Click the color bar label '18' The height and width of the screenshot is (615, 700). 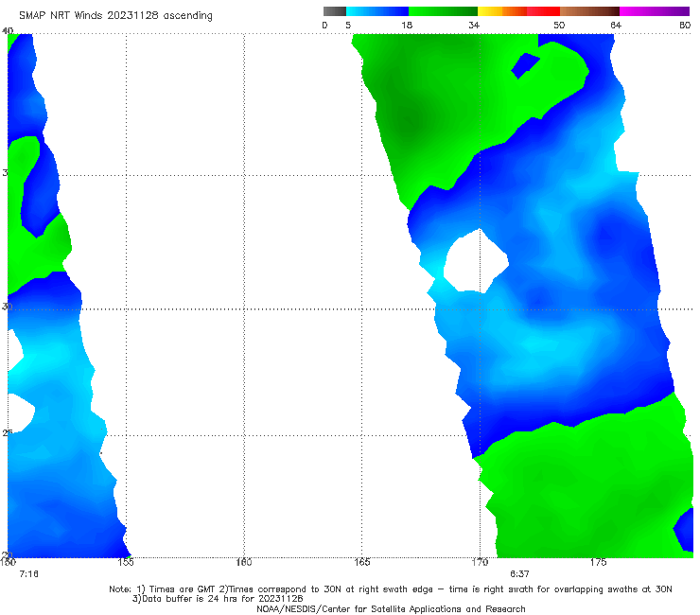click(407, 25)
